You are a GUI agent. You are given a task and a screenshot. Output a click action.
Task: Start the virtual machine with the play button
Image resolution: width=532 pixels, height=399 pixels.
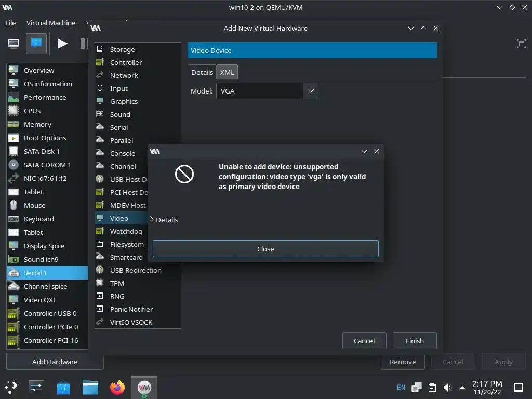pyautogui.click(x=62, y=44)
